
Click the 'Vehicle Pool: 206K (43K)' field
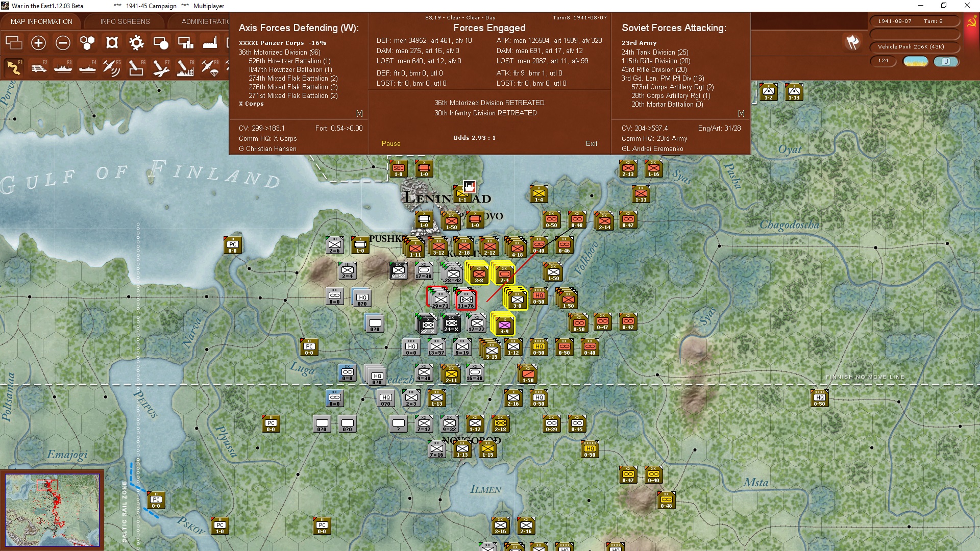pyautogui.click(x=915, y=47)
